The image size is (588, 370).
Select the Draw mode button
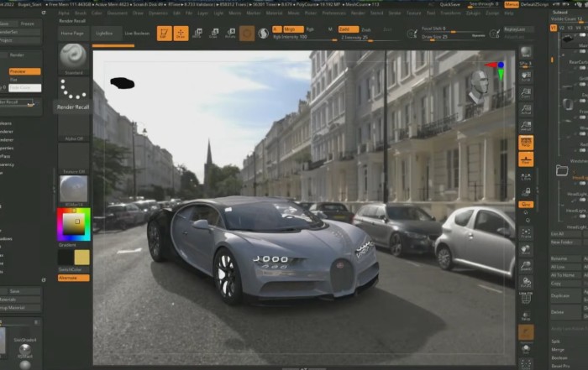pyautogui.click(x=181, y=33)
